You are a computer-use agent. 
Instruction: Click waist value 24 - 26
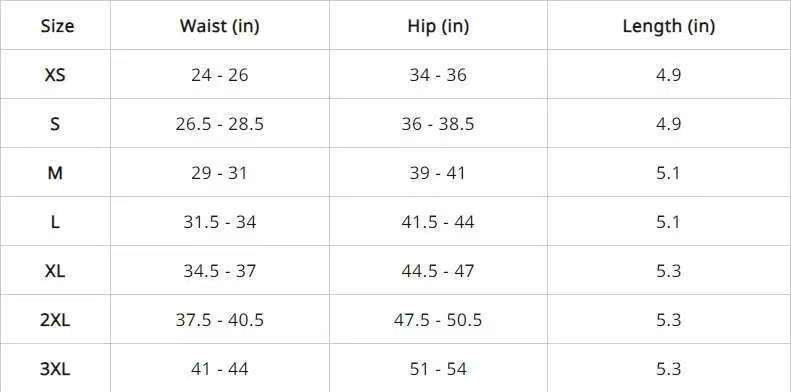[219, 75]
